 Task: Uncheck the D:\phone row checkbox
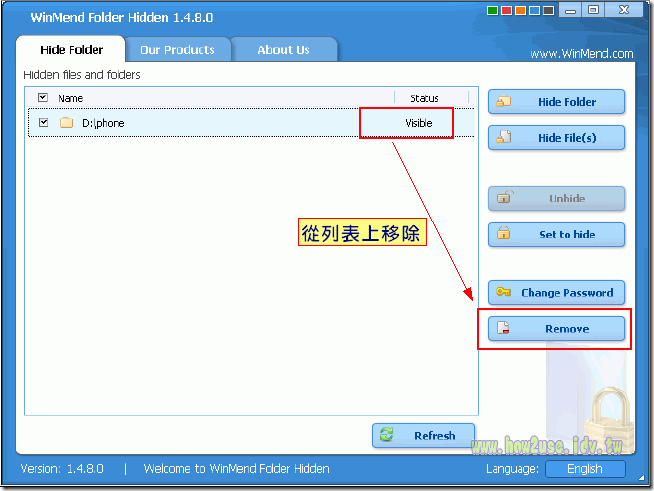tap(43, 123)
